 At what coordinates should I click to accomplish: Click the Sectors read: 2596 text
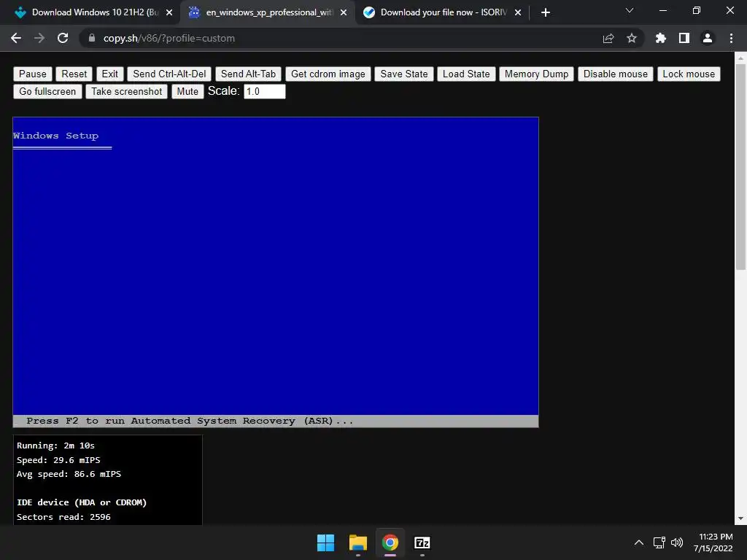click(x=64, y=517)
